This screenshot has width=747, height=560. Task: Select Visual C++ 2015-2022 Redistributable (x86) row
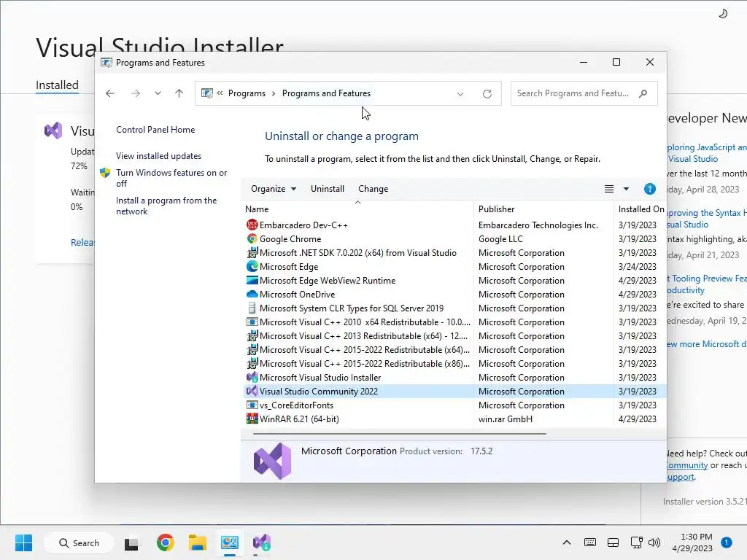click(x=454, y=363)
